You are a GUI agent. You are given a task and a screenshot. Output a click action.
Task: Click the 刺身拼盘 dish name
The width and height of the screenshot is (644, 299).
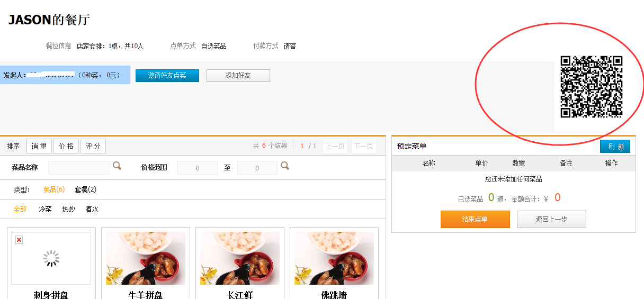tap(51, 295)
